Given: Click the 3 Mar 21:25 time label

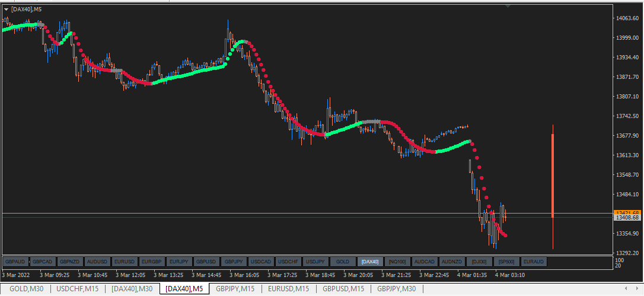Looking at the screenshot, I should [396, 275].
